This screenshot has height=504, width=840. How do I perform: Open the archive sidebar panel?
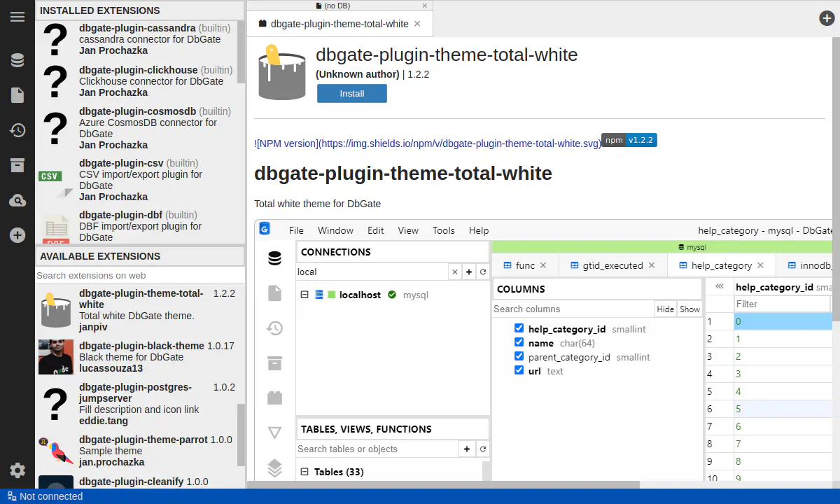click(17, 165)
